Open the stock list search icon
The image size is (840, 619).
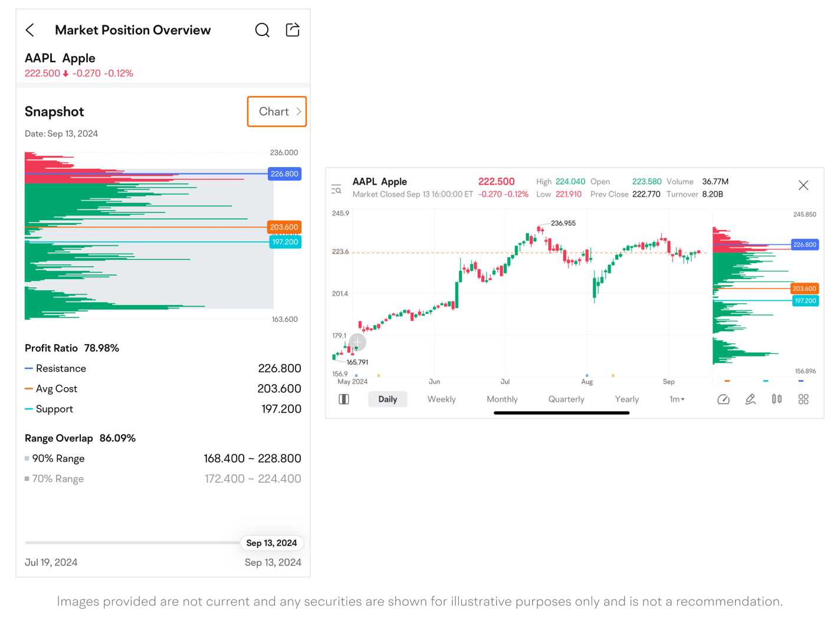336,189
